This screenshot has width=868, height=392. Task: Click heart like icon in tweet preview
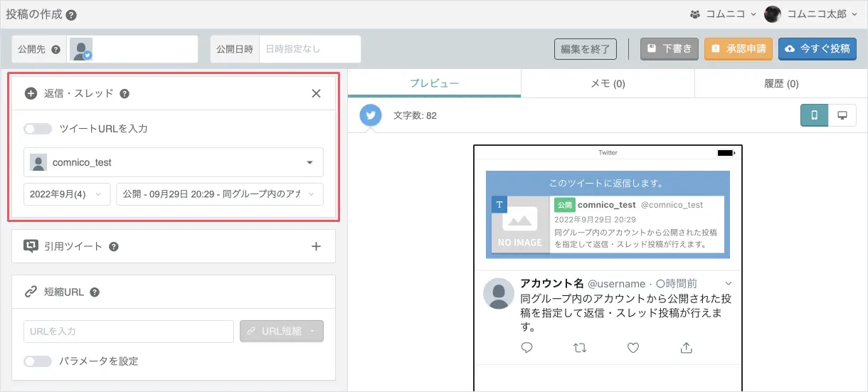click(x=633, y=348)
